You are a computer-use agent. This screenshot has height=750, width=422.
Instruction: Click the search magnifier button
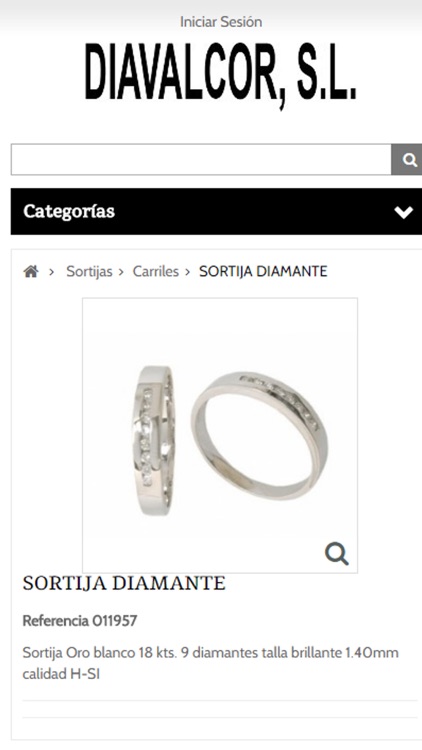pyautogui.click(x=407, y=160)
